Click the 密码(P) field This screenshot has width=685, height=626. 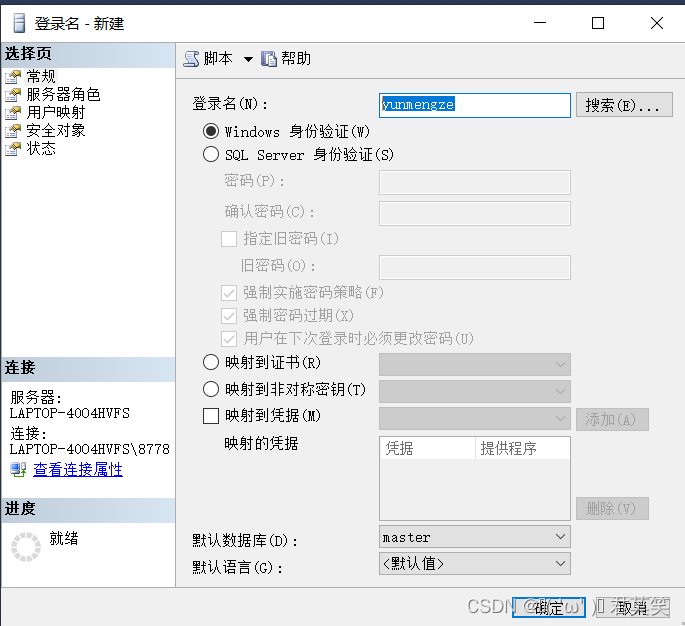coord(475,182)
